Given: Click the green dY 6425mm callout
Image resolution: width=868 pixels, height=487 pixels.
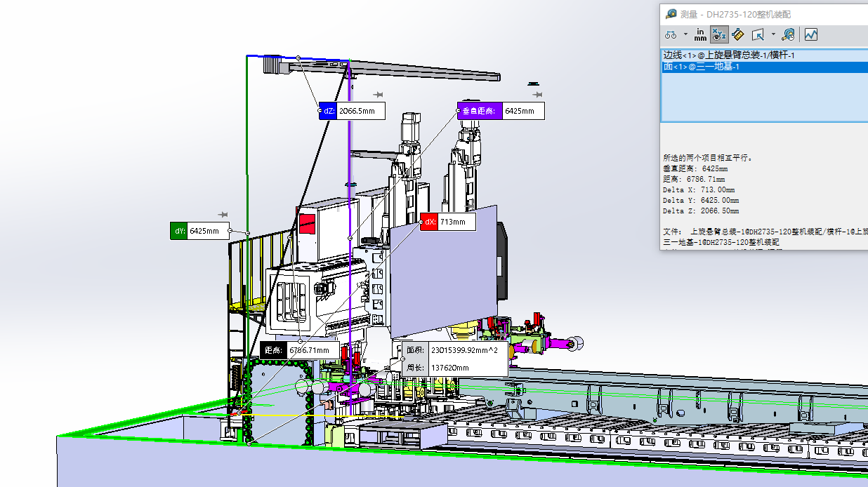Looking at the screenshot, I should 200,231.
